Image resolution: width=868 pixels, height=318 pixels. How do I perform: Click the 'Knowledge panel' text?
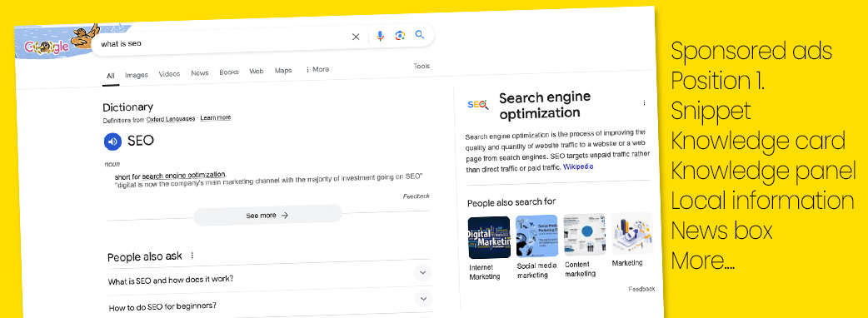pyautogui.click(x=763, y=171)
